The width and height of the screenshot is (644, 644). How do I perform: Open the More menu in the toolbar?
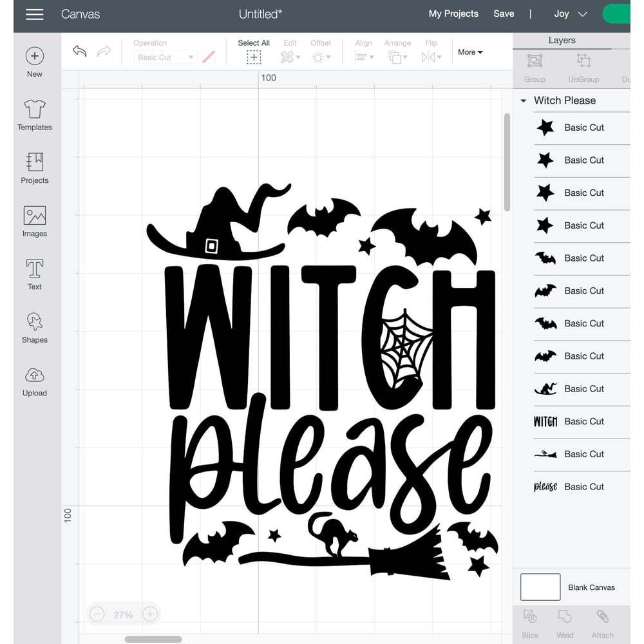point(470,52)
